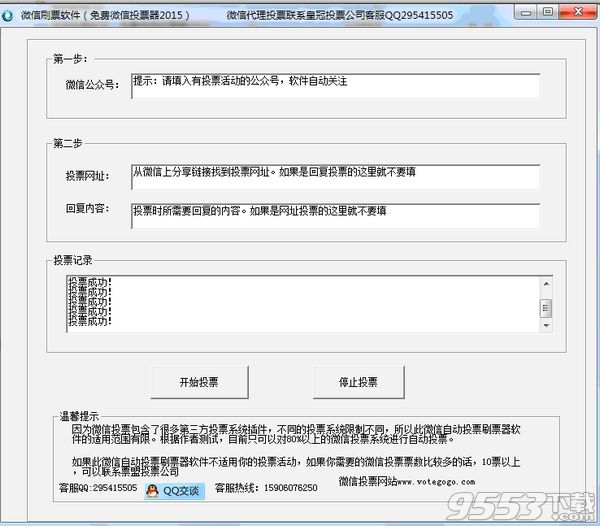Click the 回复内容 input field
The image size is (600, 526).
(x=336, y=216)
